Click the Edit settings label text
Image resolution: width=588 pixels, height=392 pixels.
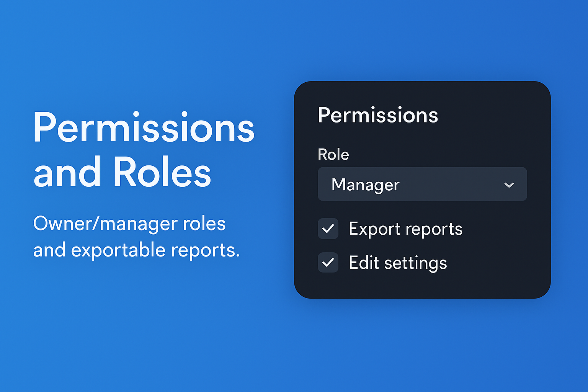[398, 263]
